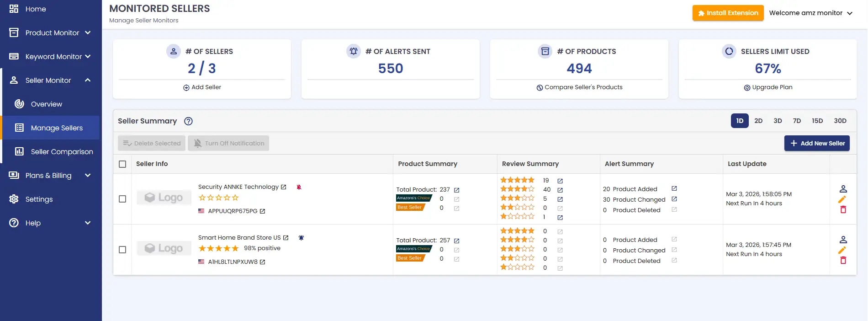The image size is (868, 321).
Task: Open 1-star reviews link for Security ANNKE
Action: click(560, 217)
